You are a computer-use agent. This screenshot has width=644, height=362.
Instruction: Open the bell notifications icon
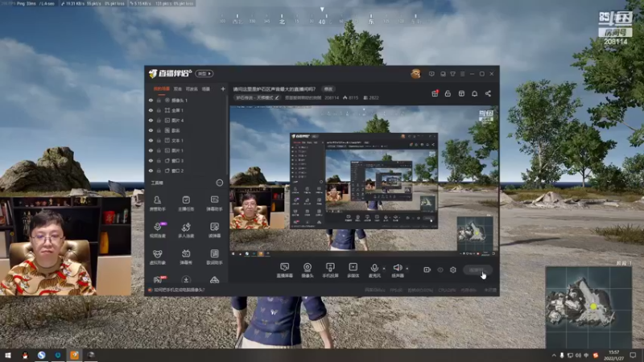(x=474, y=93)
